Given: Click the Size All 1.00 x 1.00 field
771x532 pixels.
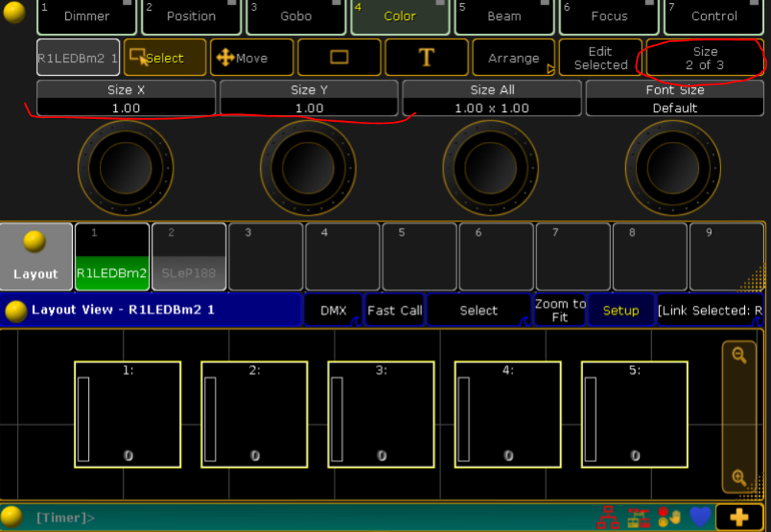Looking at the screenshot, I should click(x=493, y=98).
